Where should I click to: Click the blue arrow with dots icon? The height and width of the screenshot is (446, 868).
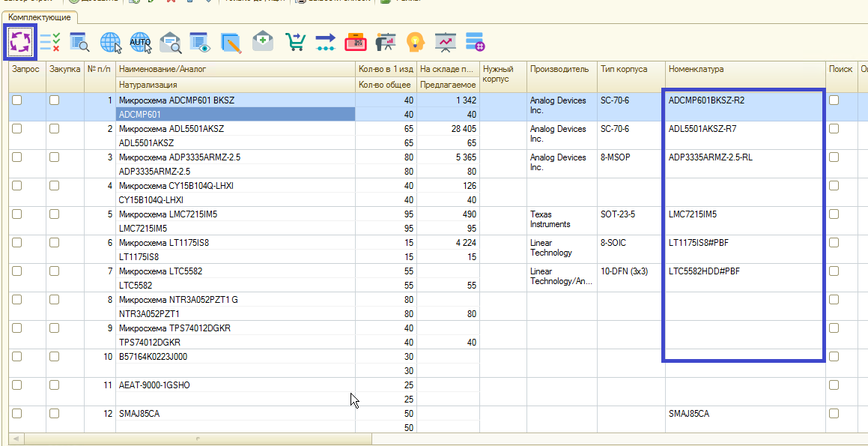[325, 42]
